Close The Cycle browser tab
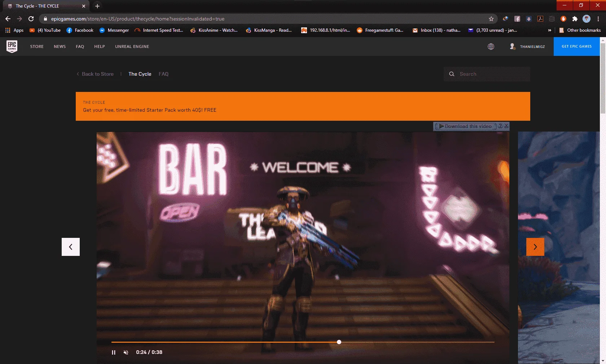Image resolution: width=606 pixels, height=364 pixels. coord(84,6)
